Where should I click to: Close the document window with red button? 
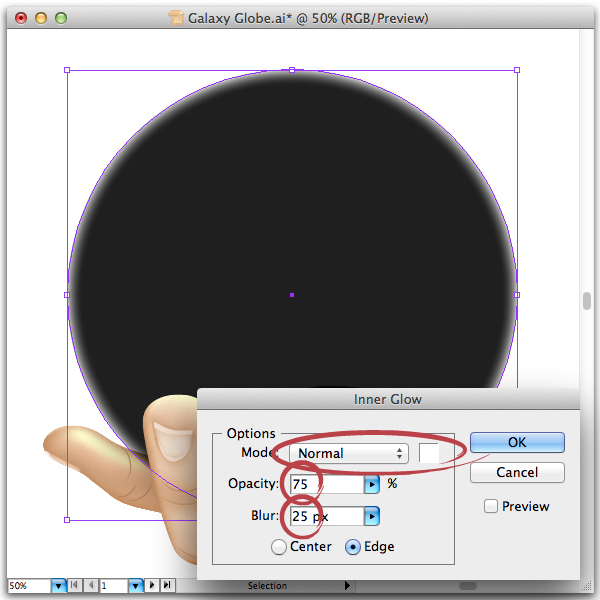click(21, 18)
